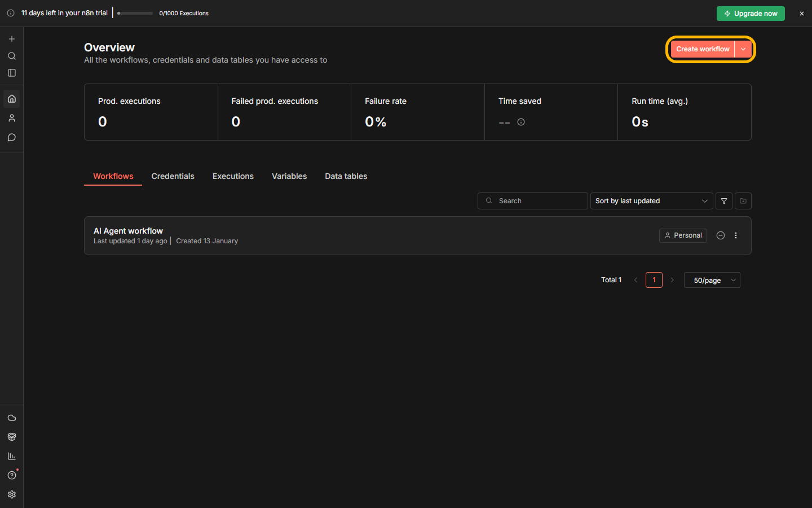
Task: Click the executions usage progress bar
Action: point(135,13)
